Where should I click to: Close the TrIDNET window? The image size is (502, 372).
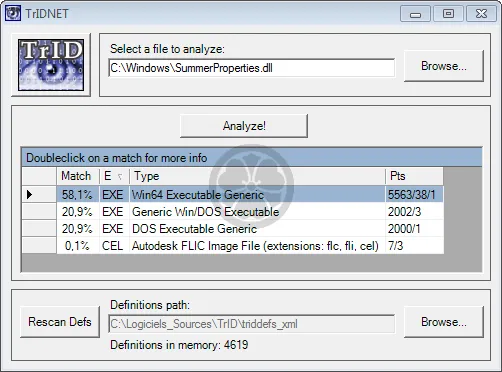(x=481, y=14)
